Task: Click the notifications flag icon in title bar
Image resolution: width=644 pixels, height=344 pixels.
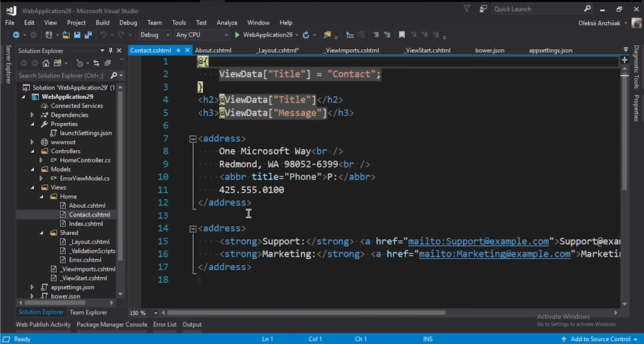Action: [x=467, y=9]
